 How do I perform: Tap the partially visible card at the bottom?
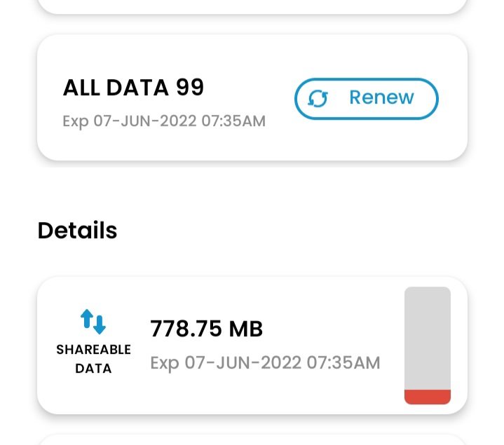[x=252, y=439]
